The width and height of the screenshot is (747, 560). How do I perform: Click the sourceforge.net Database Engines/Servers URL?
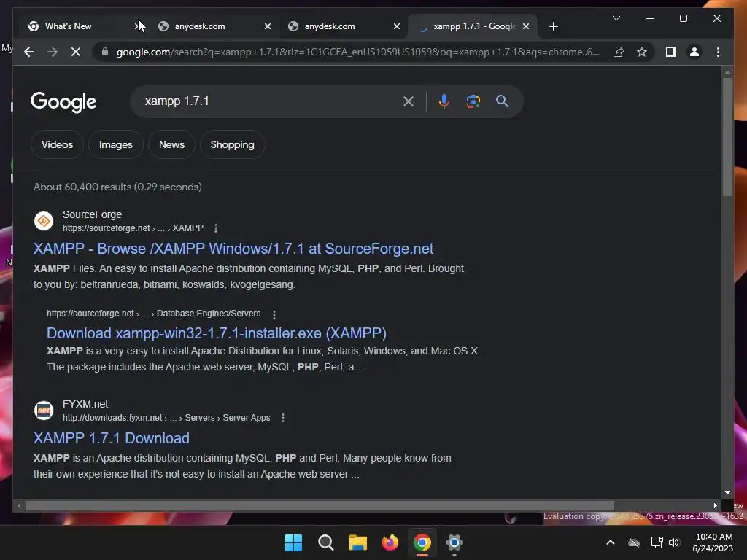pos(153,314)
